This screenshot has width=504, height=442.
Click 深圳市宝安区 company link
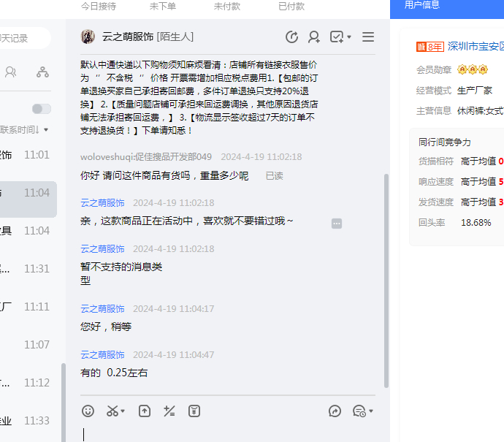(476, 47)
